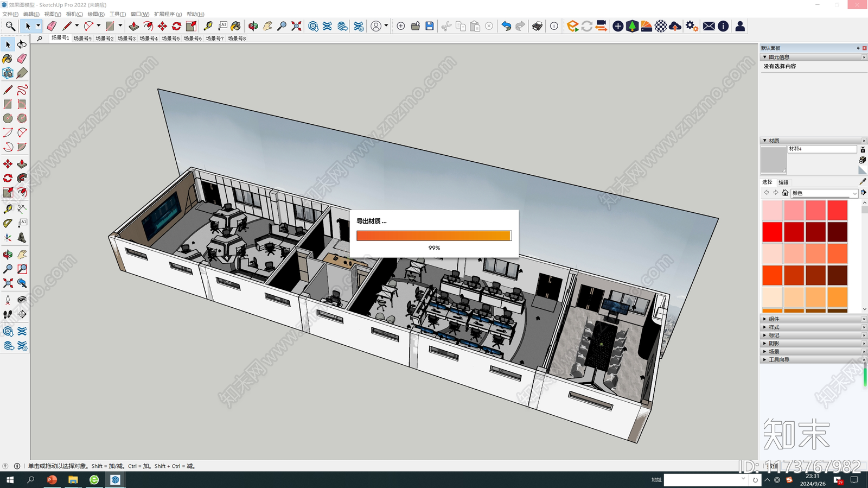Activate the Orbit tool in top toolbar

click(253, 26)
